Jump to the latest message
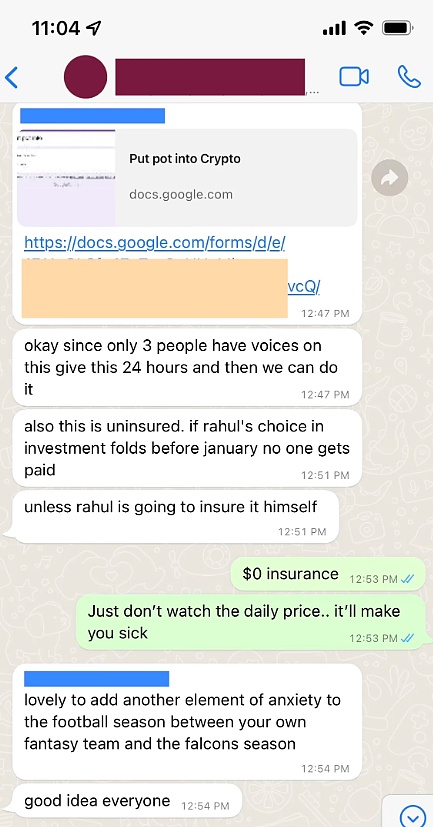Viewport: 433px width, 827px height. [413, 815]
